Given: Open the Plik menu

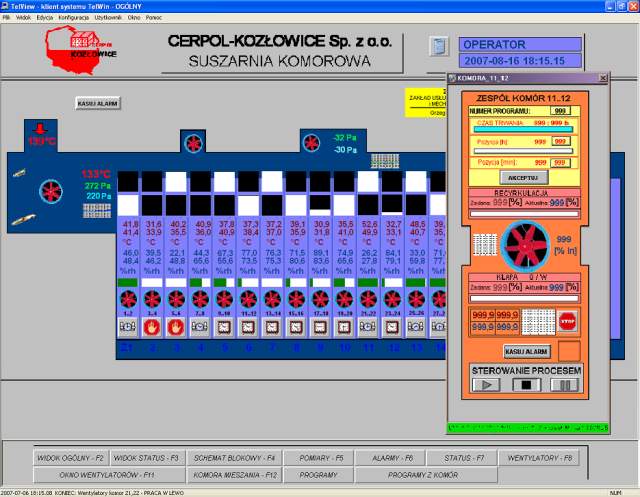Looking at the screenshot, I should (x=6, y=18).
